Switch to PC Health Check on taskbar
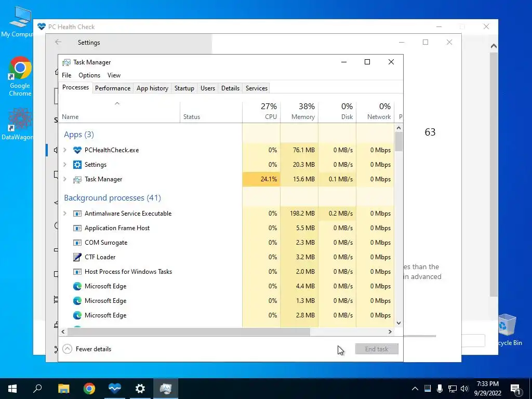Image resolution: width=532 pixels, height=399 pixels. point(115,389)
